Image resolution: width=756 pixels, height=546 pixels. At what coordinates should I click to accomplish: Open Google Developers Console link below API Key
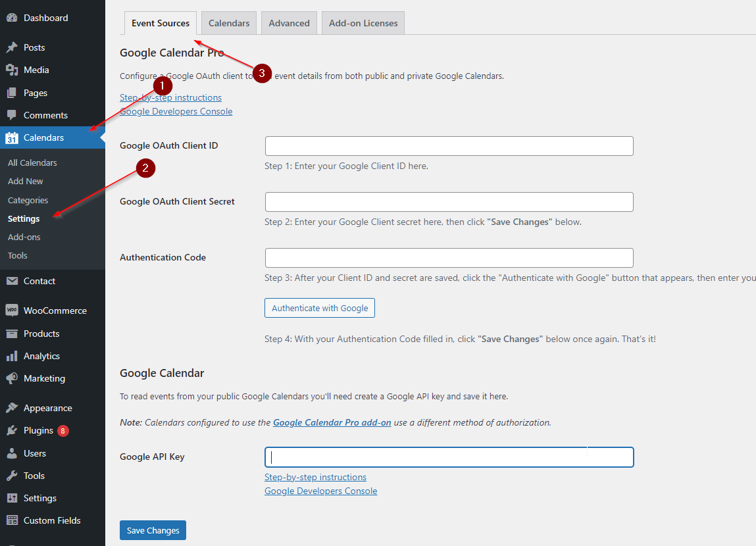(320, 491)
